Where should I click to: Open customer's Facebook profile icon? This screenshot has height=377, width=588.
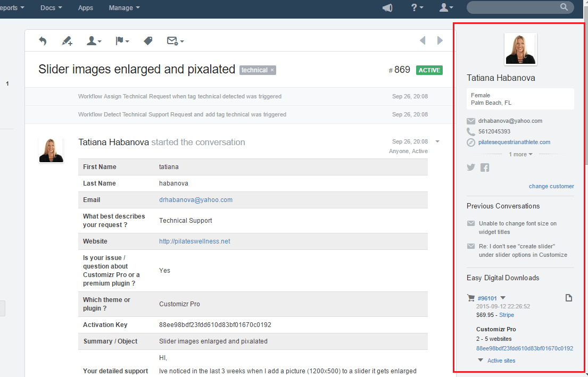[x=485, y=167]
